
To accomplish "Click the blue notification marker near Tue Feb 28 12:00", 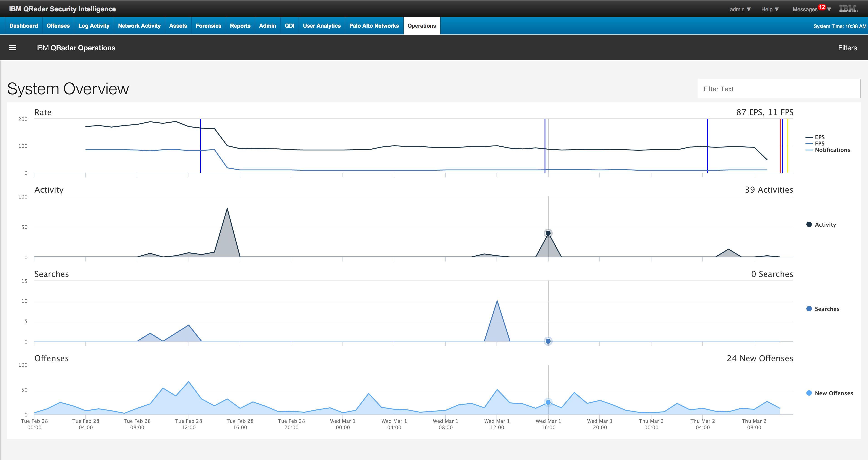I will [x=200, y=145].
